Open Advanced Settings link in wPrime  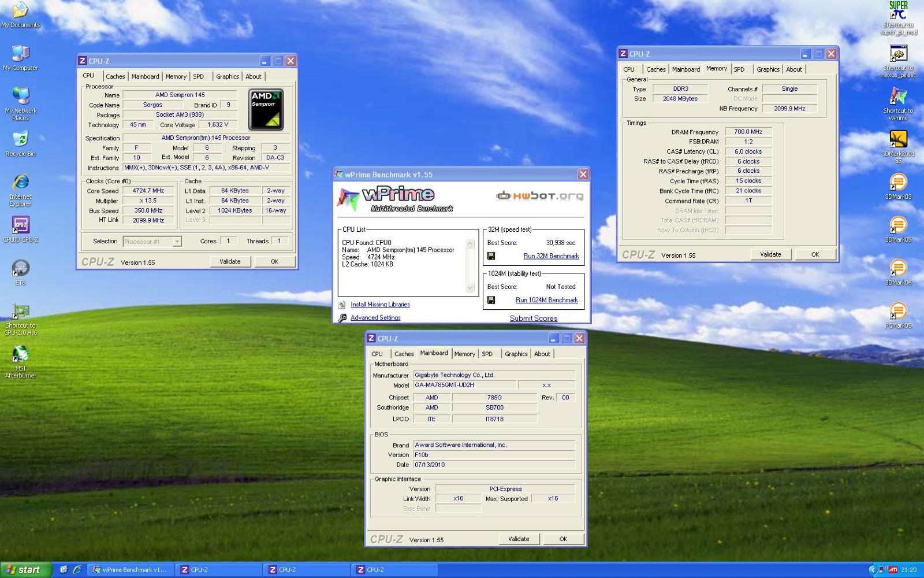pos(375,318)
